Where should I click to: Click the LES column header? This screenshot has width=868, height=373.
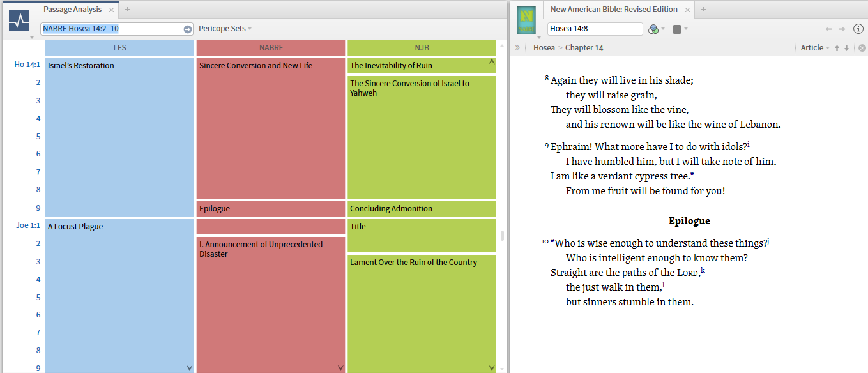119,48
